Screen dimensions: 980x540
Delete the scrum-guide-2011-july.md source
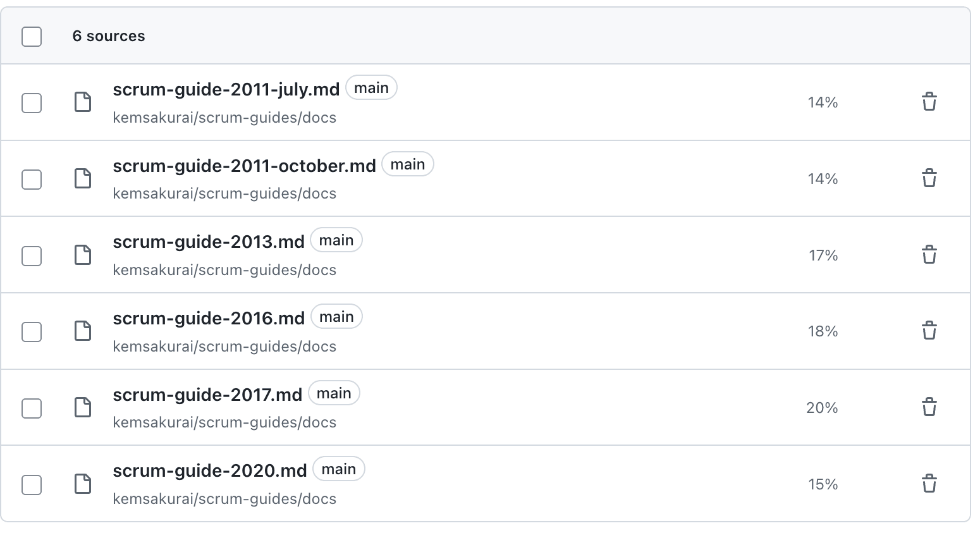[929, 102]
